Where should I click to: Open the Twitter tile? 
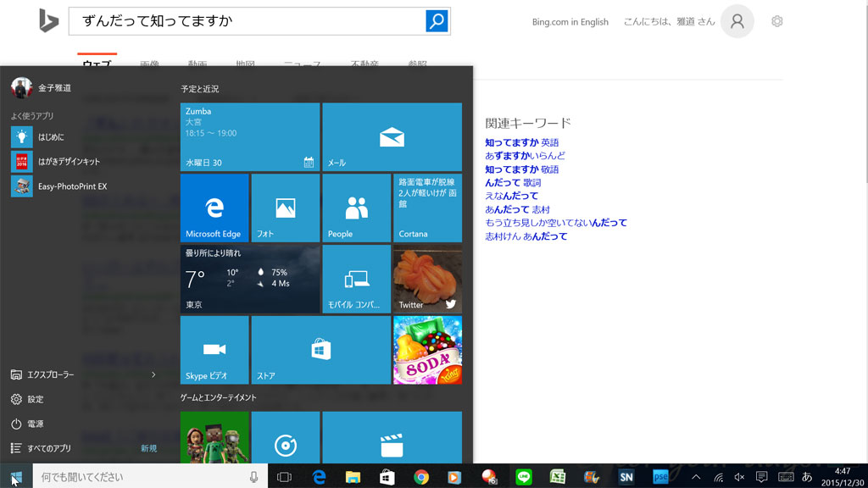click(427, 280)
